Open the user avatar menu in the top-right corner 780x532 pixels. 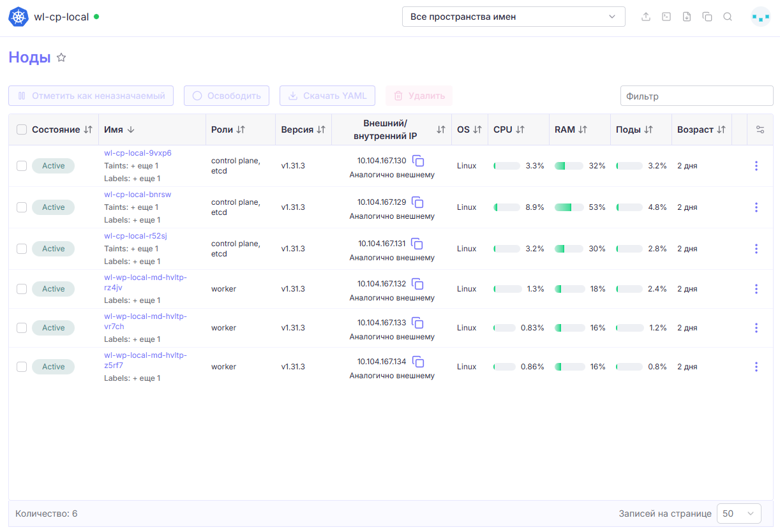coord(761,17)
